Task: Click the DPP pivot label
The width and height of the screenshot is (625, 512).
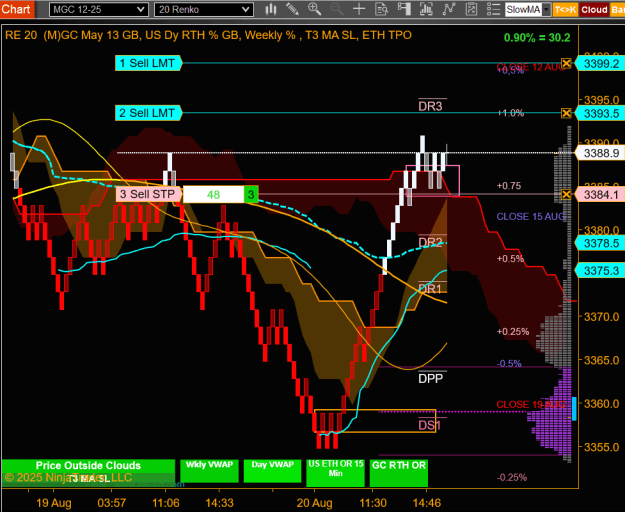Action: (x=430, y=378)
